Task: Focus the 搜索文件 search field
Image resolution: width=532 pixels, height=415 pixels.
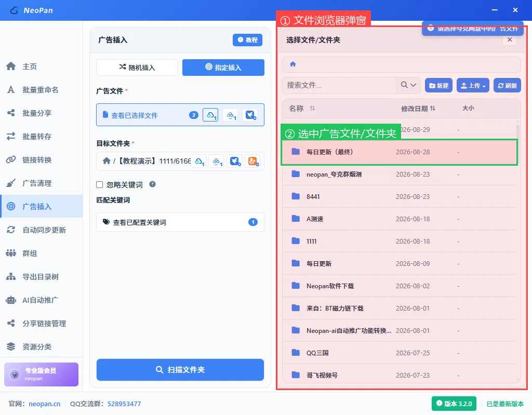Action: pyautogui.click(x=339, y=85)
